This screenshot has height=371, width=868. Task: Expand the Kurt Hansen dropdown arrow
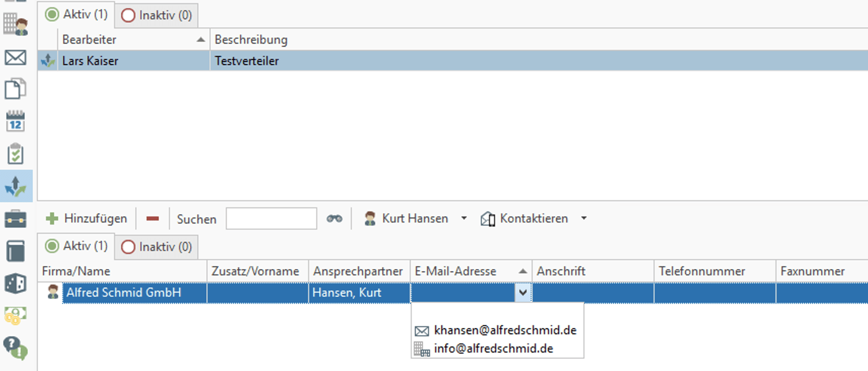point(464,219)
